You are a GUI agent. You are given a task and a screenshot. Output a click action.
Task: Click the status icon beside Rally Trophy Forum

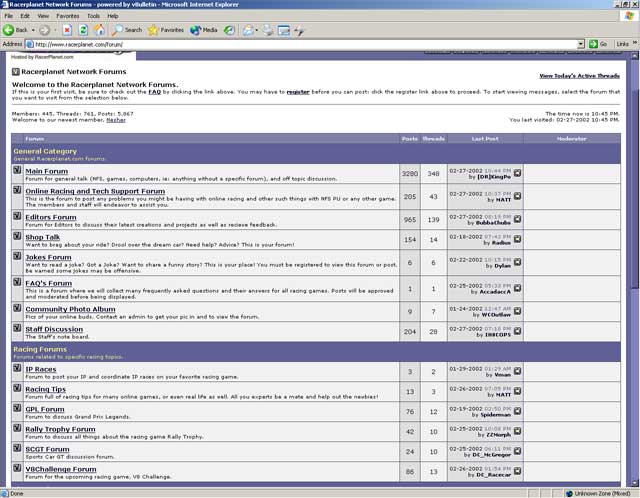[17, 427]
